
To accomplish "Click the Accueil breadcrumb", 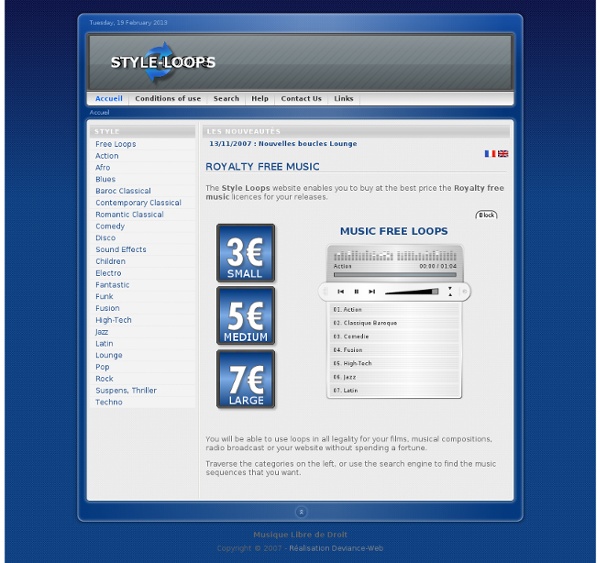I will pos(99,113).
